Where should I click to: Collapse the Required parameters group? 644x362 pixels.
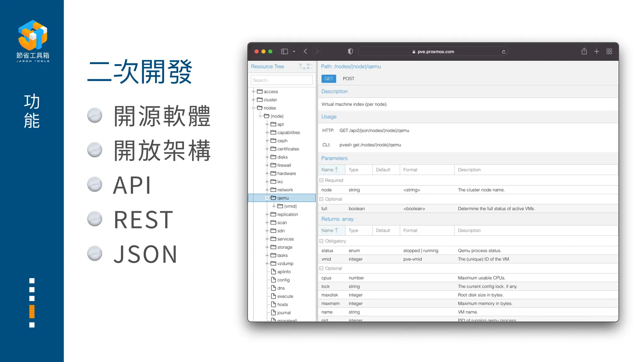321,180
